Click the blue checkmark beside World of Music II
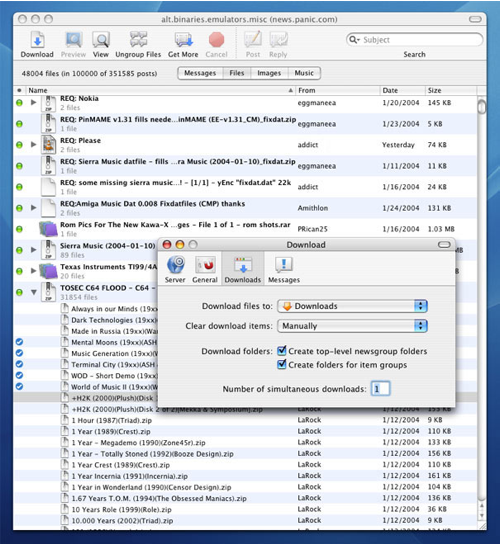 (x=19, y=386)
